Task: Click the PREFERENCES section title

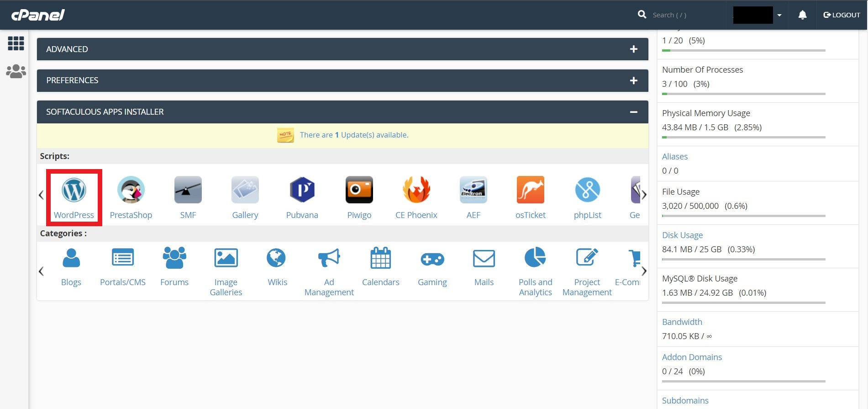Action: tap(72, 80)
